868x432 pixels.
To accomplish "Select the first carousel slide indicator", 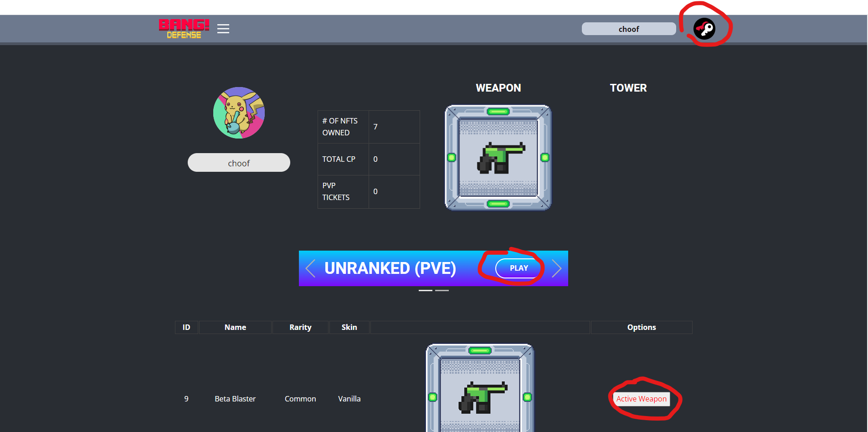I will [426, 290].
